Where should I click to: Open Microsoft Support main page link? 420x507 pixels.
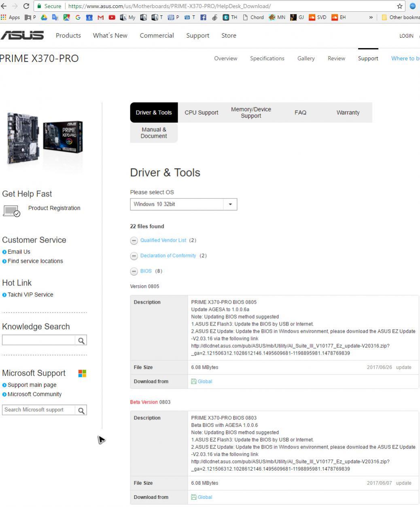[x=32, y=385]
